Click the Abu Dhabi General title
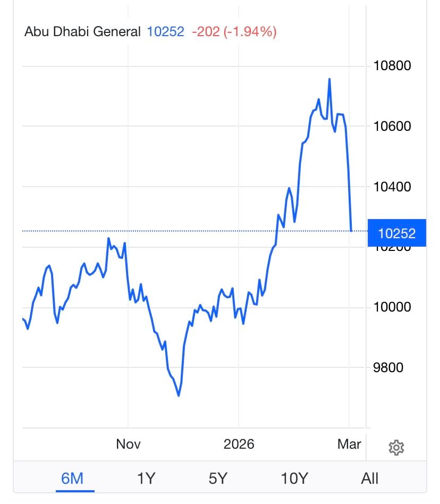This screenshot has height=504, width=440. click(82, 32)
